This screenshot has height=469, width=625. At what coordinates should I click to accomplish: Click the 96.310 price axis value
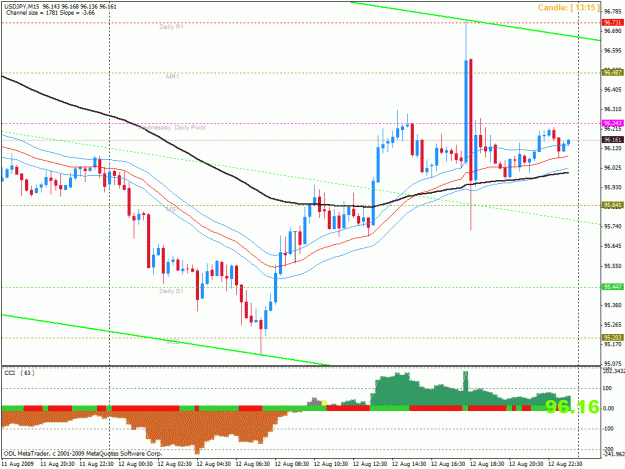613,109
